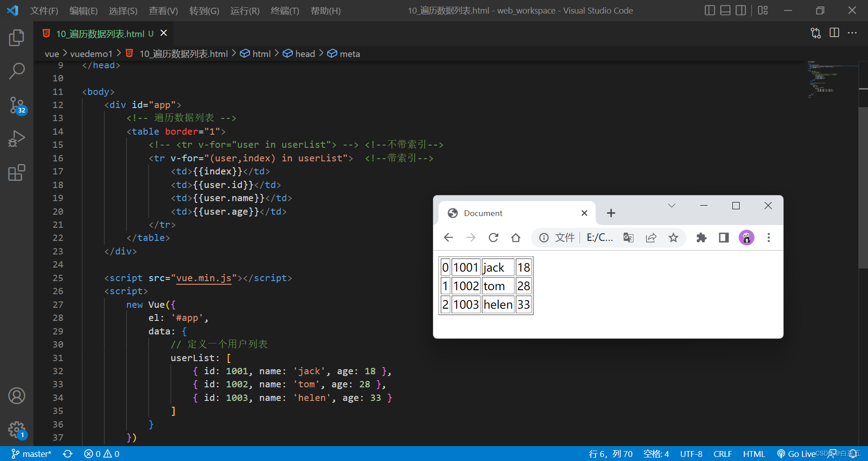Viewport: 868px width, 461px height.
Task: Expand the html breadcrumb symbol
Action: 255,54
